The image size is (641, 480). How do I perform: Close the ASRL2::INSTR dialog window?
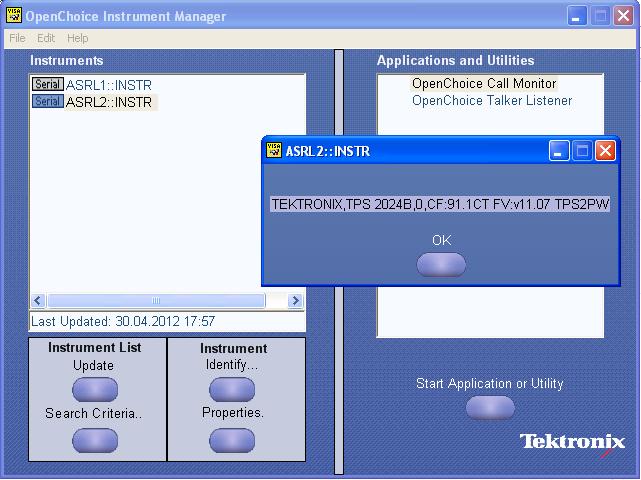pyautogui.click(x=605, y=151)
